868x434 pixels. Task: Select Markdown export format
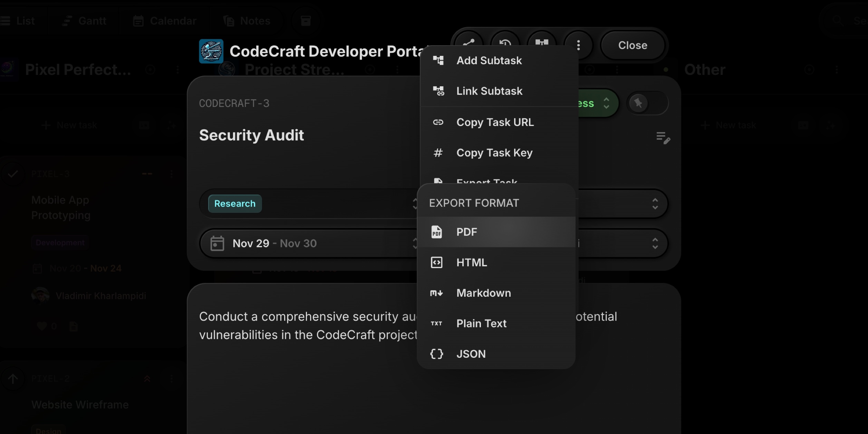[483, 293]
